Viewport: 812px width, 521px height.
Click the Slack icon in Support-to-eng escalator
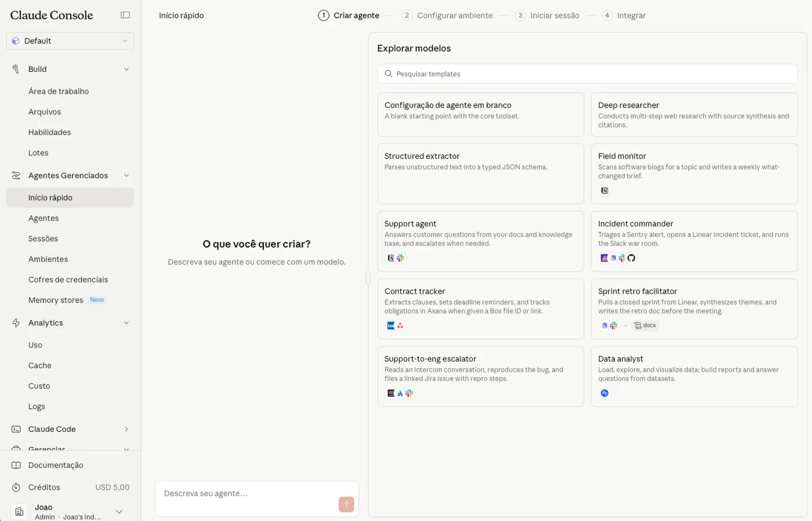point(409,394)
